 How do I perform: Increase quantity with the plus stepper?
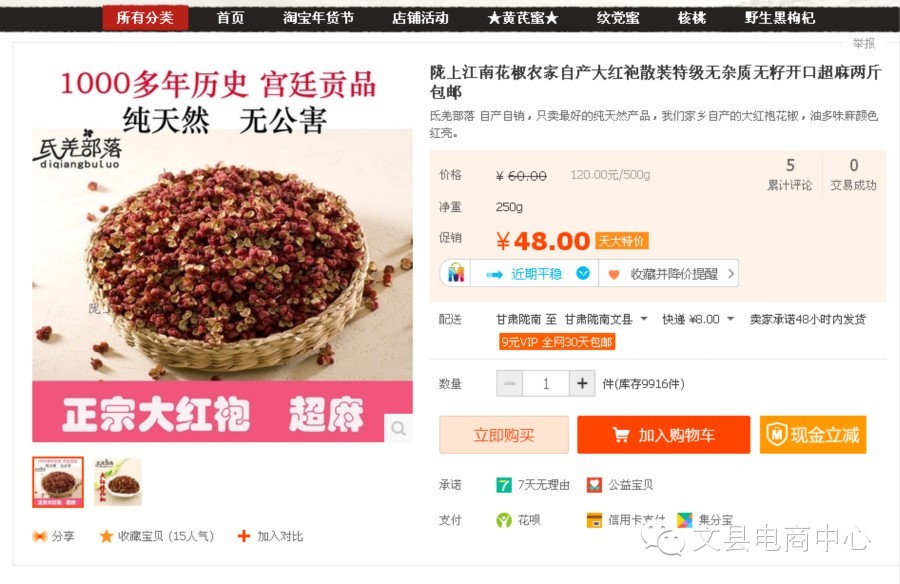582,384
